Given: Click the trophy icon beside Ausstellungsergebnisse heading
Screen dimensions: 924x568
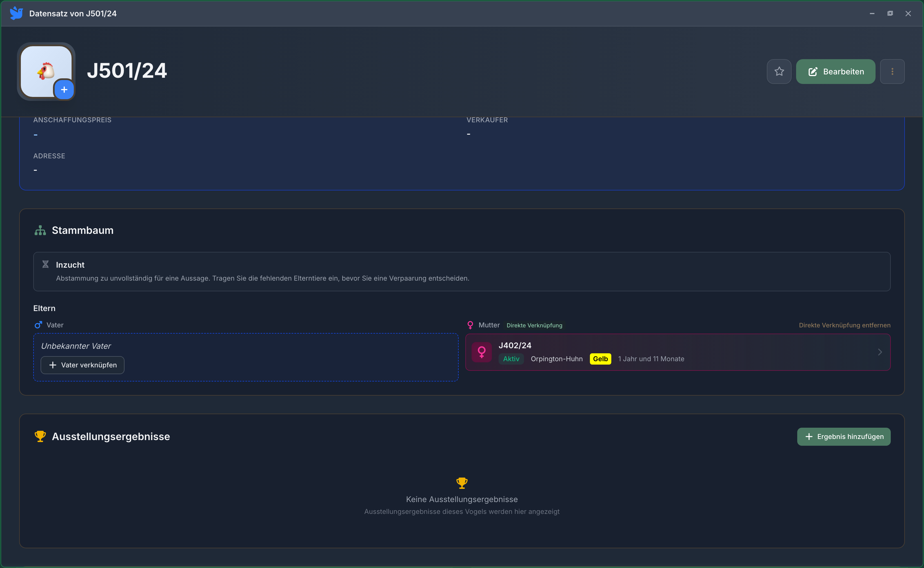Looking at the screenshot, I should (40, 436).
